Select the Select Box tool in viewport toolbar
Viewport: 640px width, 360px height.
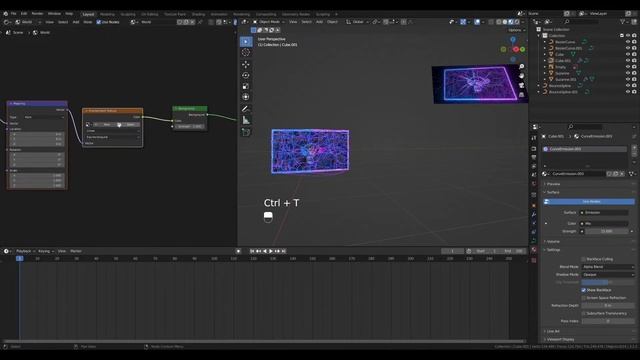pyautogui.click(x=246, y=42)
